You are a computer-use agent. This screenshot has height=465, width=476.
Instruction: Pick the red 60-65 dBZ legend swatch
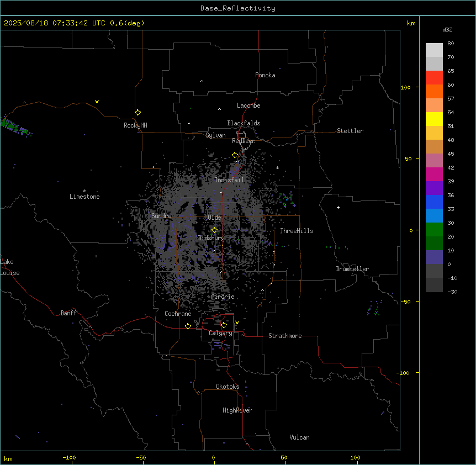click(434, 78)
